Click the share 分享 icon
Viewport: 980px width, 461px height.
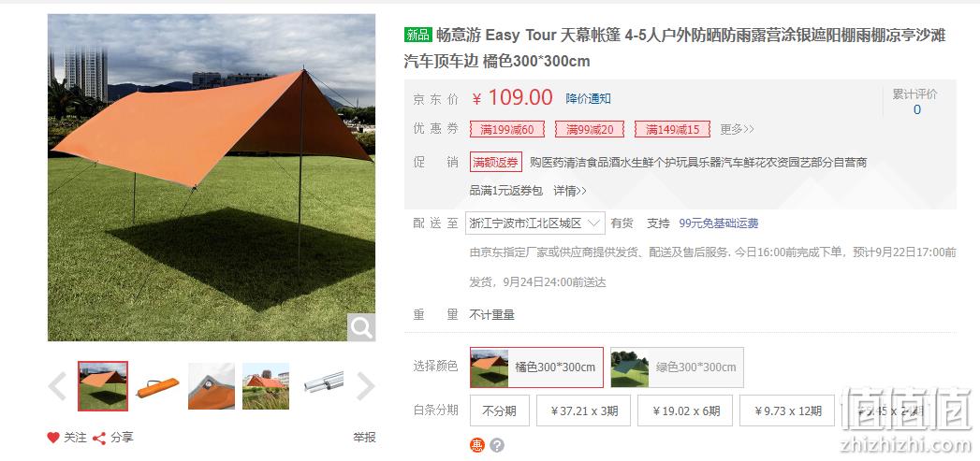click(x=99, y=439)
